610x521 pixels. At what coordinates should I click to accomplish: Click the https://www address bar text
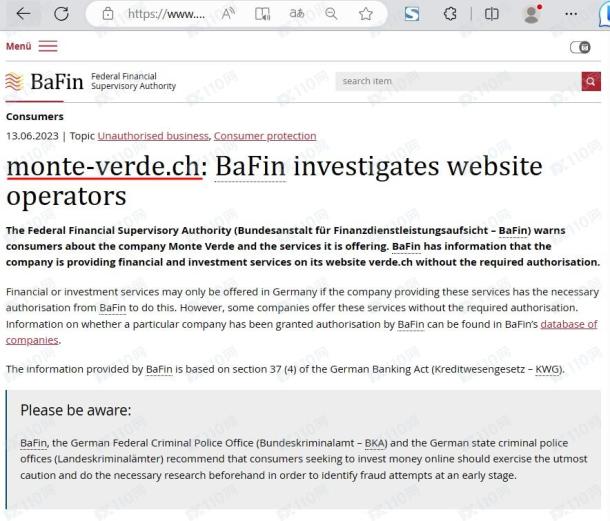pos(166,14)
